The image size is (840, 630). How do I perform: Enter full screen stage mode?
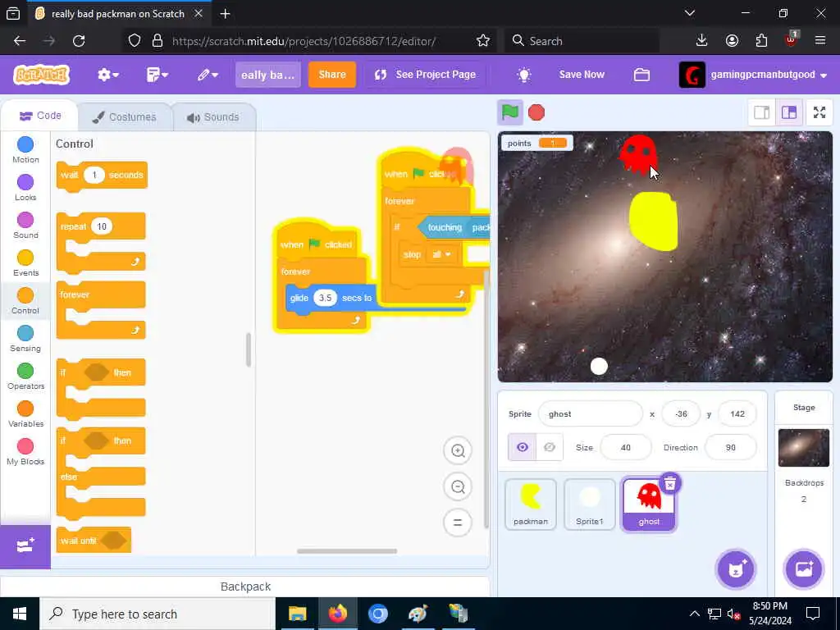click(819, 112)
